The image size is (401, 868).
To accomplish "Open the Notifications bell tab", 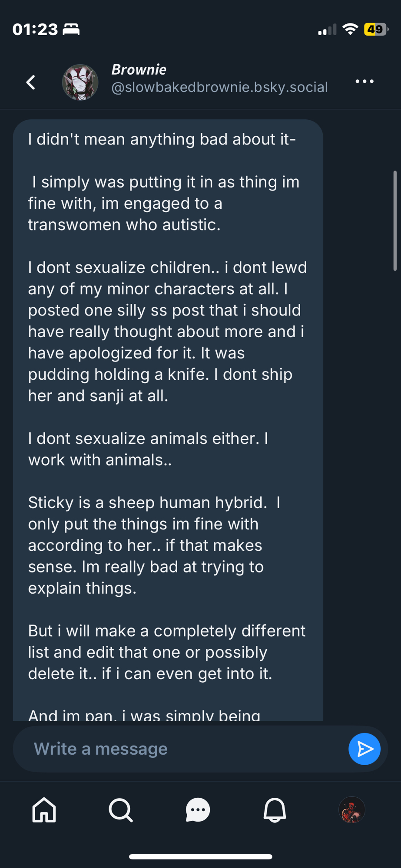I will (x=275, y=810).
